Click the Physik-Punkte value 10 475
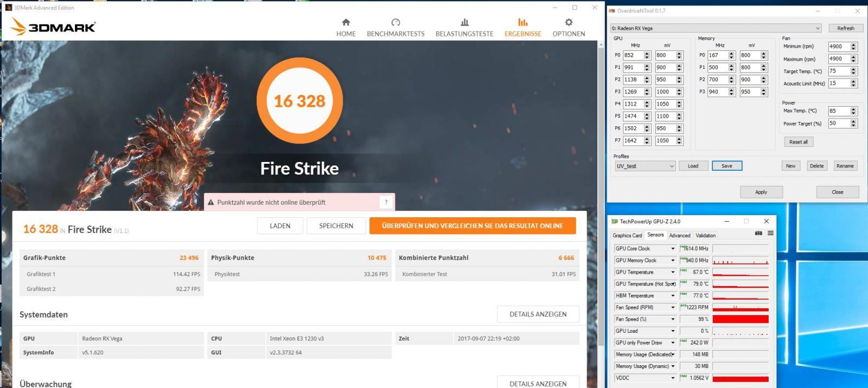The width and height of the screenshot is (868, 388). coord(377,258)
